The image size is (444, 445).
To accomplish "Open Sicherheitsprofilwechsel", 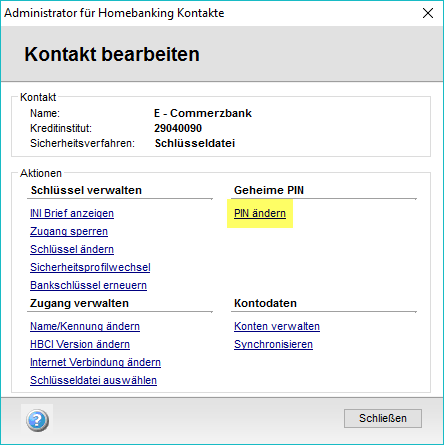I will tap(90, 267).
